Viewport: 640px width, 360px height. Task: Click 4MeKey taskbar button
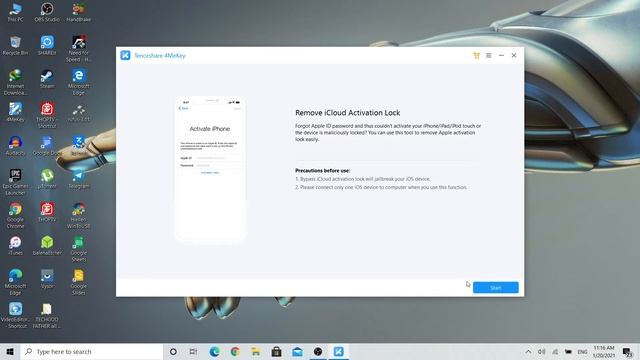click(338, 351)
